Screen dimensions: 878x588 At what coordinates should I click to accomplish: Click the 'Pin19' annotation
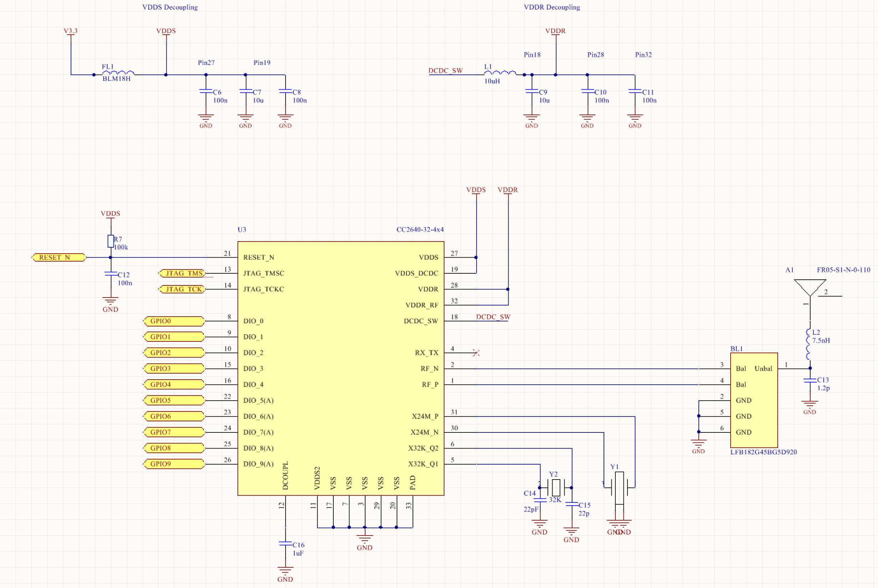tap(262, 63)
